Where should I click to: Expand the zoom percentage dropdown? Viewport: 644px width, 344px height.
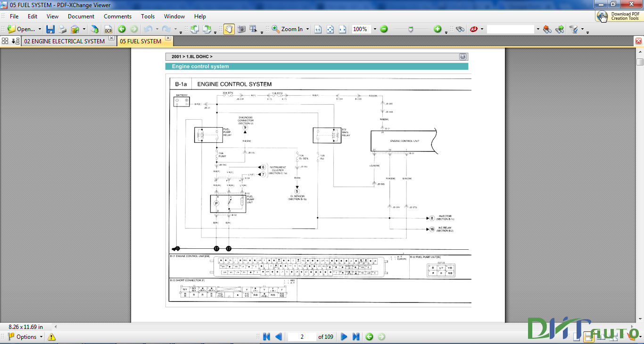click(x=375, y=29)
